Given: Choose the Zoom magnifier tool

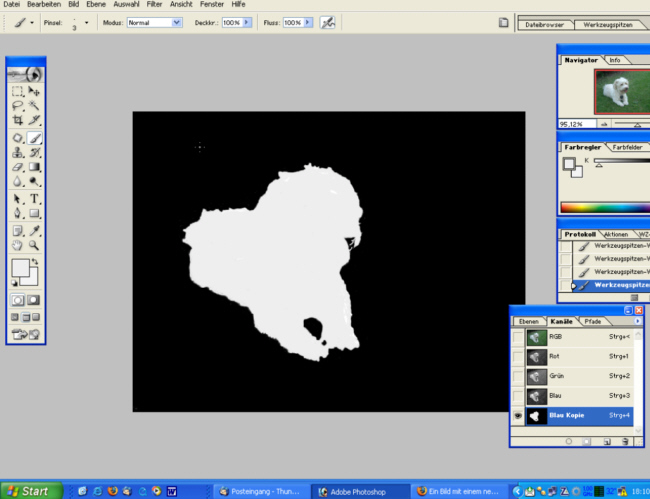Looking at the screenshot, I should pyautogui.click(x=35, y=245).
